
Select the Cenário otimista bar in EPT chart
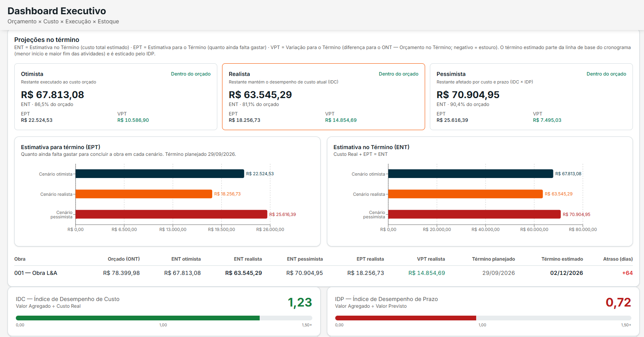160,174
